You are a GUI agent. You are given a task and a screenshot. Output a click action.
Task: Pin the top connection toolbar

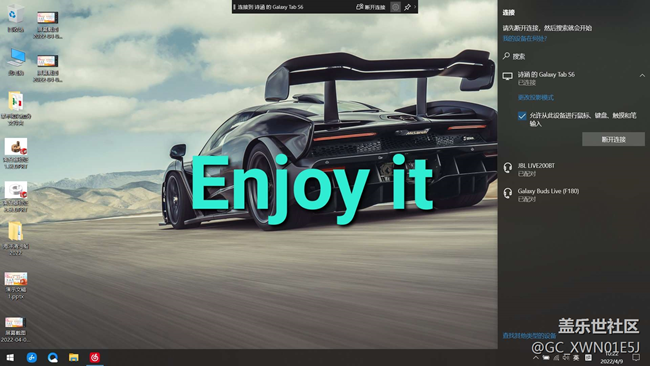click(407, 7)
